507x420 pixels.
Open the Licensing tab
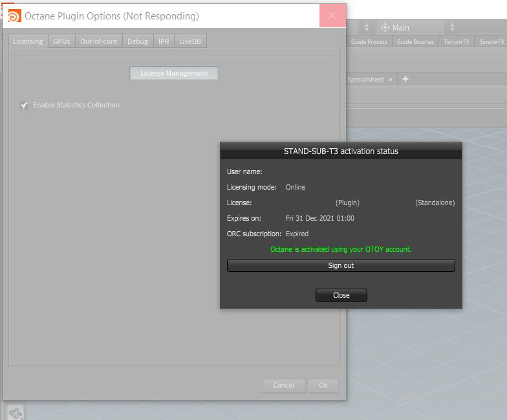pos(28,41)
